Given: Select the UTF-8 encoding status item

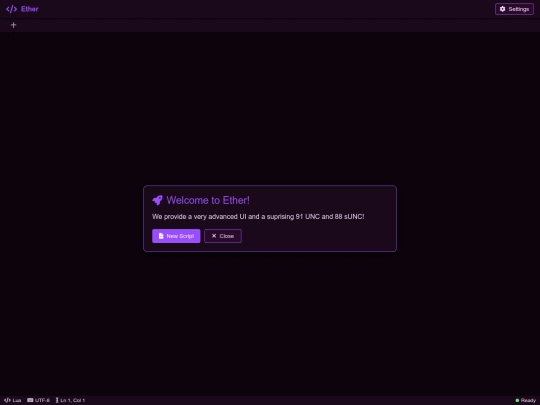Looking at the screenshot, I should tap(38, 400).
